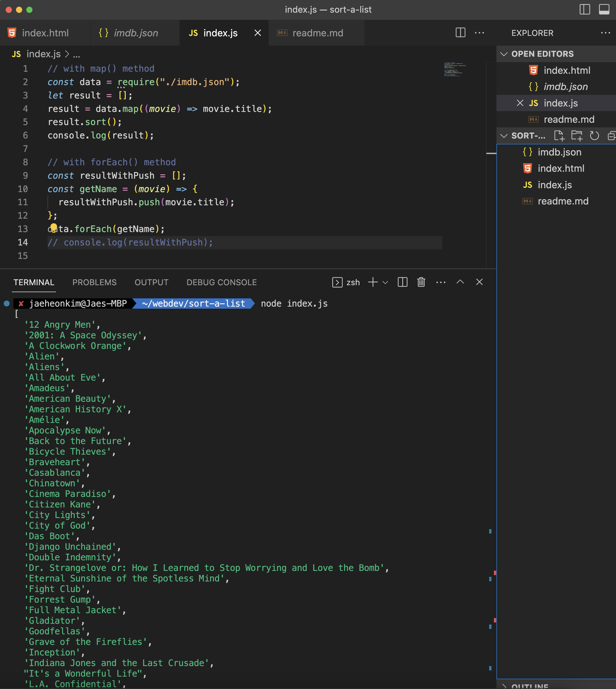Image resolution: width=616 pixels, height=689 pixels.
Task: Click the New File icon in explorer
Action: [x=559, y=136]
